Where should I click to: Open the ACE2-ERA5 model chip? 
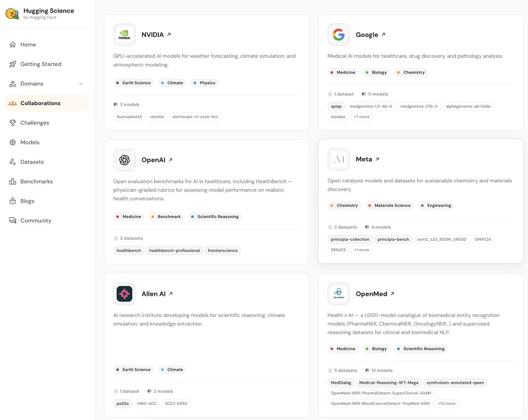tap(176, 403)
